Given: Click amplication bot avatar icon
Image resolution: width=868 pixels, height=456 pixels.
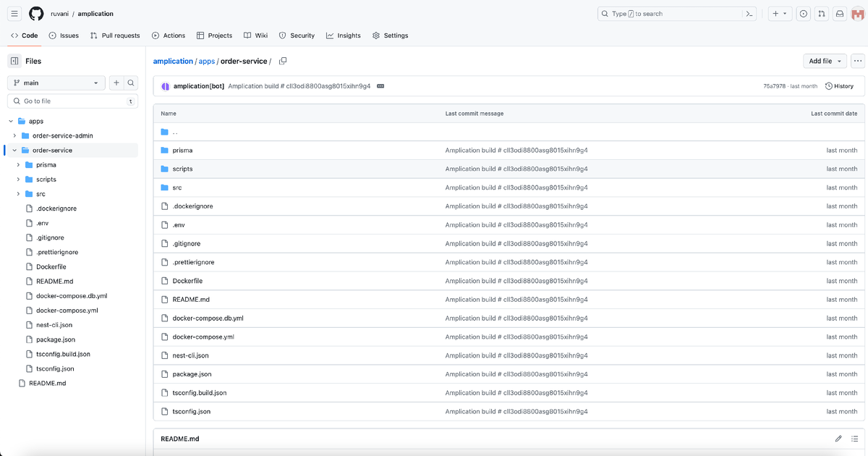Looking at the screenshot, I should tap(165, 86).
